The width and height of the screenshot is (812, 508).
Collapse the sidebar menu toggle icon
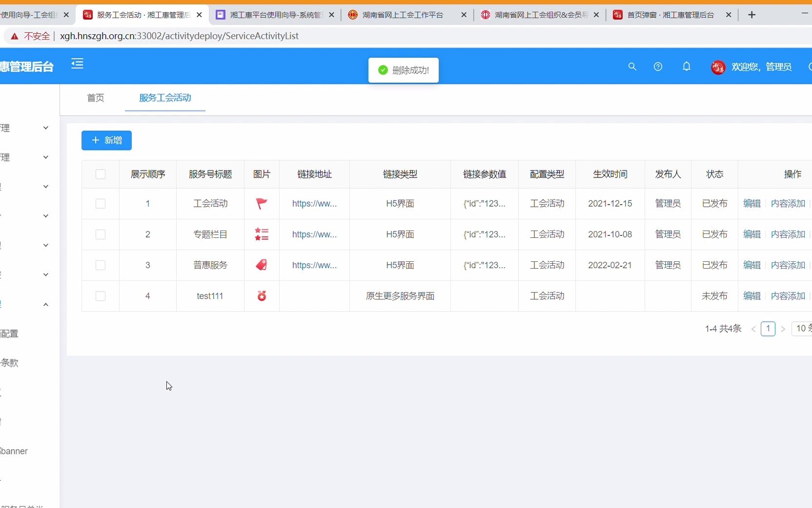pos(77,64)
